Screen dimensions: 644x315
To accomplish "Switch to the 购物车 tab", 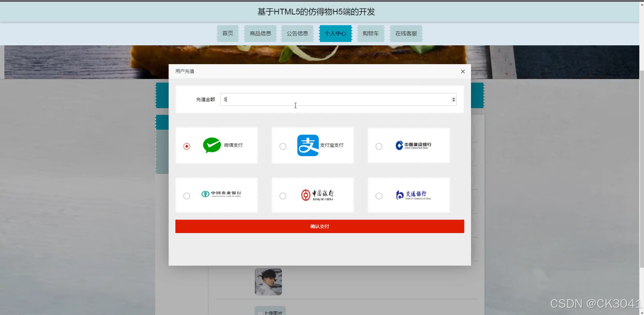I will click(370, 33).
